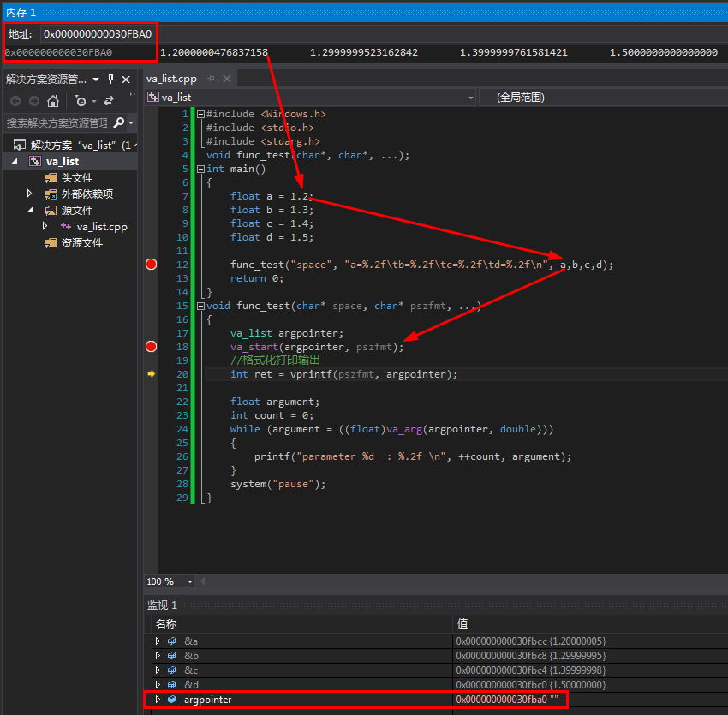The height and width of the screenshot is (715, 728).
Task: Collapse the main() function outline
Action: (200, 169)
